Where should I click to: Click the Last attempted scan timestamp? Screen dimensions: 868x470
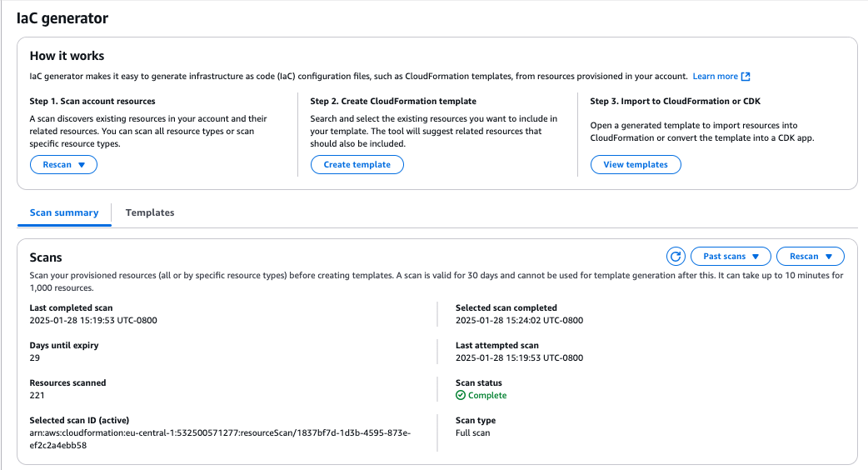pyautogui.click(x=519, y=357)
